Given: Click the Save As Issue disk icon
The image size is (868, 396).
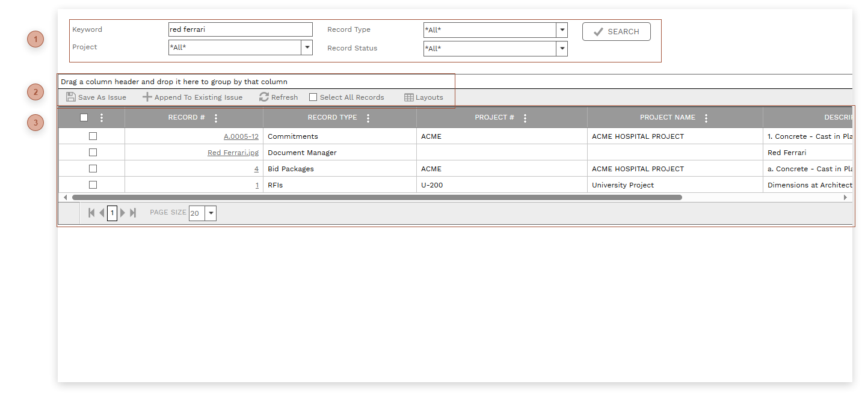Looking at the screenshot, I should [x=71, y=97].
